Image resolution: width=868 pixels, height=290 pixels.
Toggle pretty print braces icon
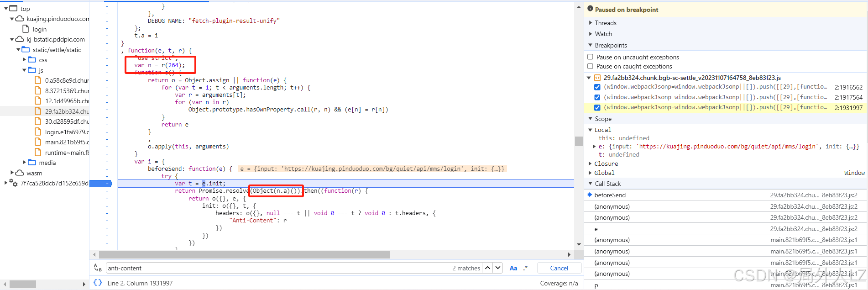97,283
